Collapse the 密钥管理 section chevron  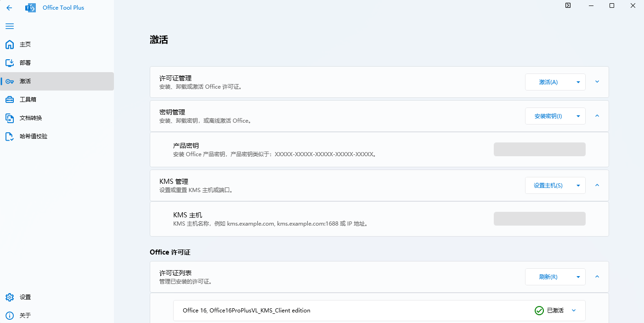[x=597, y=116]
